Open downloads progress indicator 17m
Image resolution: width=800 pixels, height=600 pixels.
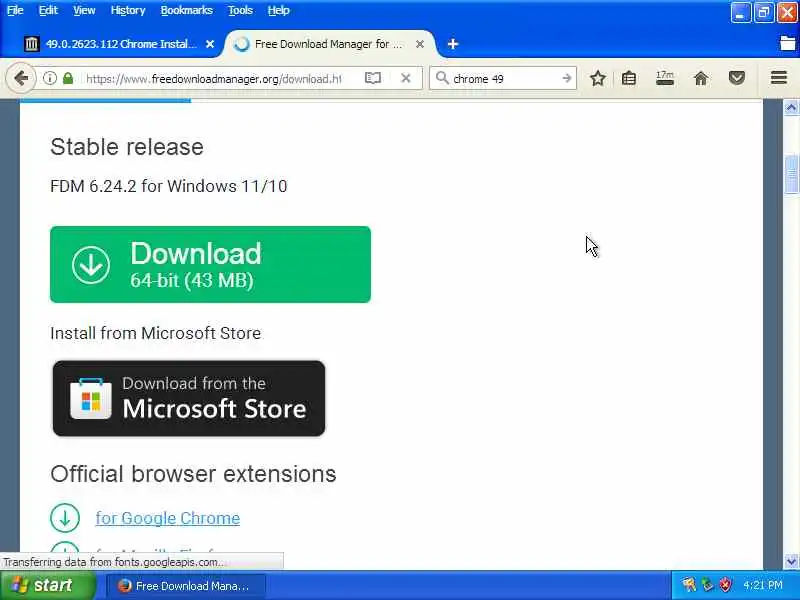point(665,78)
